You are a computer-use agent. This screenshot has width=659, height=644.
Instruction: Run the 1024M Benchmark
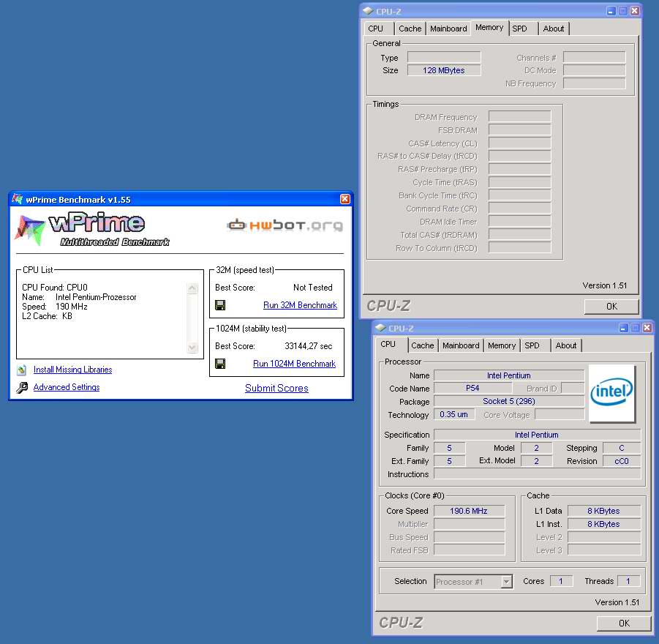[x=294, y=364]
